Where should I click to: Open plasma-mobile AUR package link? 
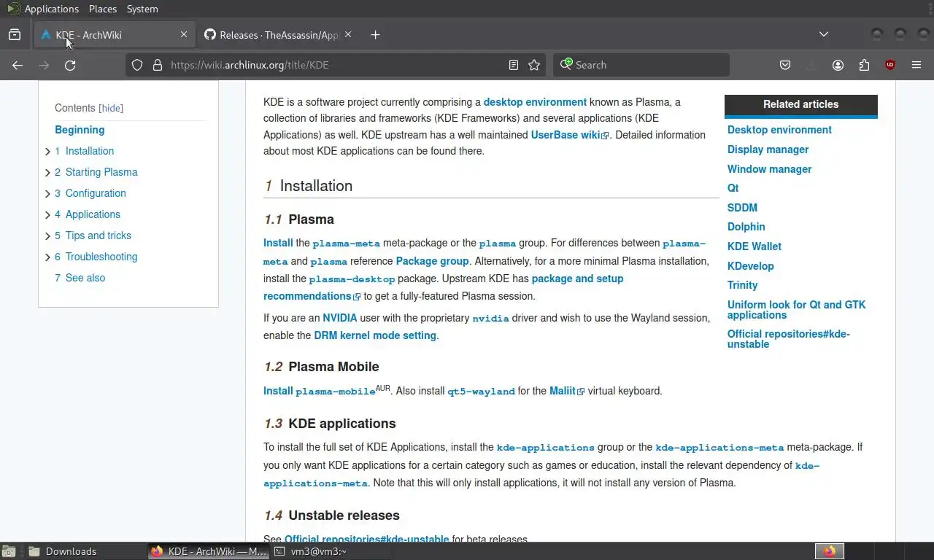(336, 392)
